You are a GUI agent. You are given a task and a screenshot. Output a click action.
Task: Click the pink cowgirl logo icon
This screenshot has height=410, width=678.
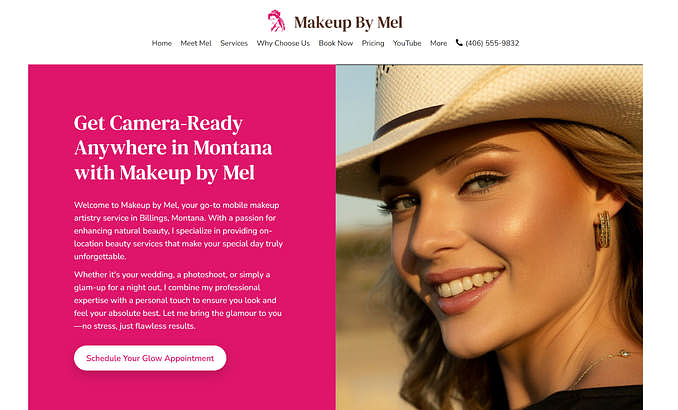[277, 21]
